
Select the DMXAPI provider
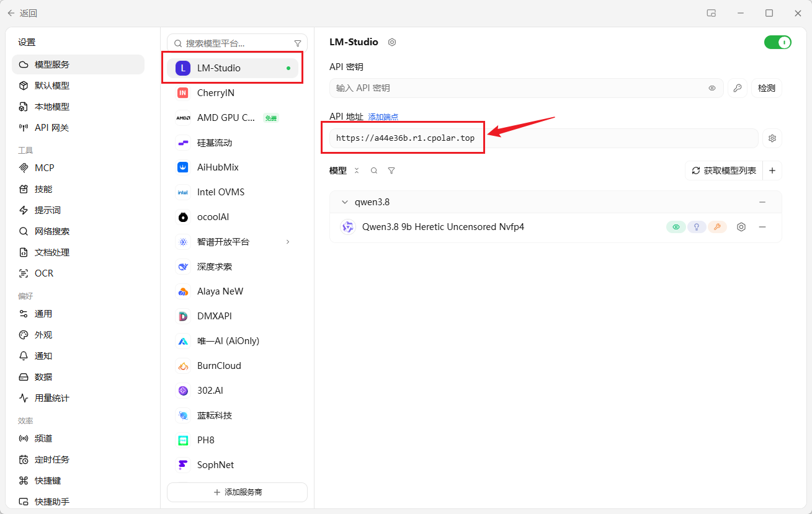pyautogui.click(x=233, y=316)
